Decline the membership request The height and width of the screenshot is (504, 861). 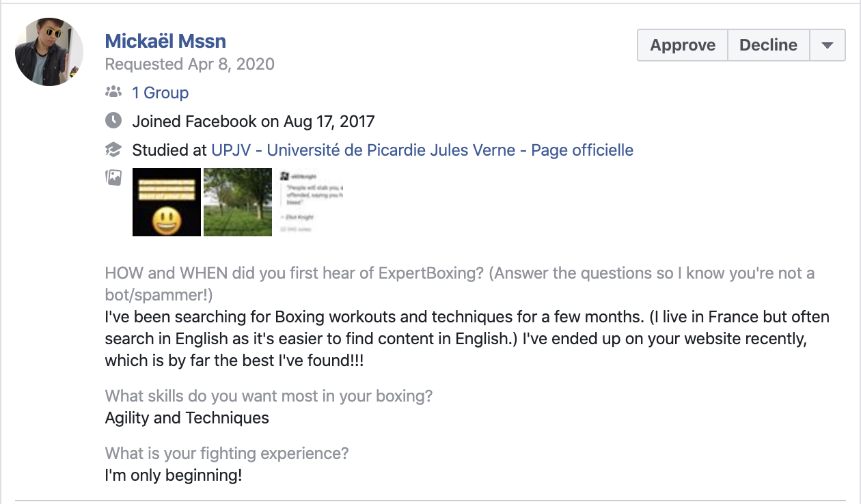point(769,45)
